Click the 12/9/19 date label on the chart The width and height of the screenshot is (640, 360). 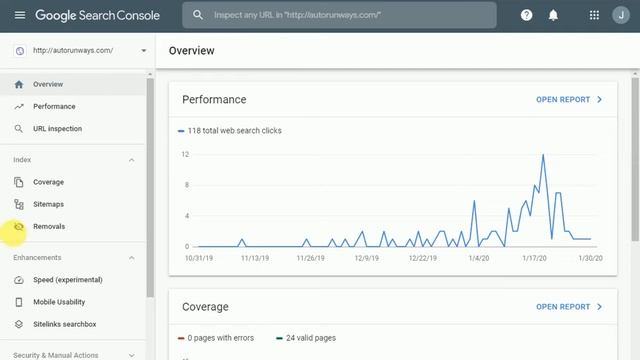click(367, 258)
